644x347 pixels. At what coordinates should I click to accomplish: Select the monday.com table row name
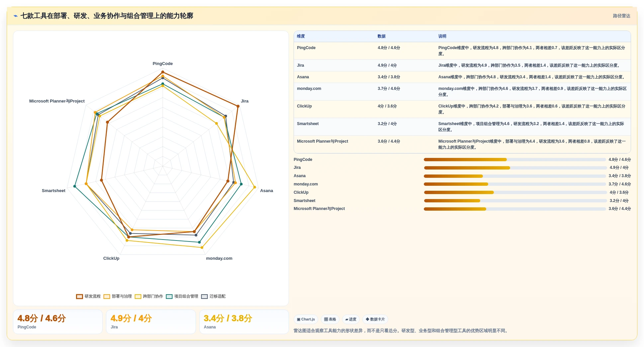click(x=309, y=89)
